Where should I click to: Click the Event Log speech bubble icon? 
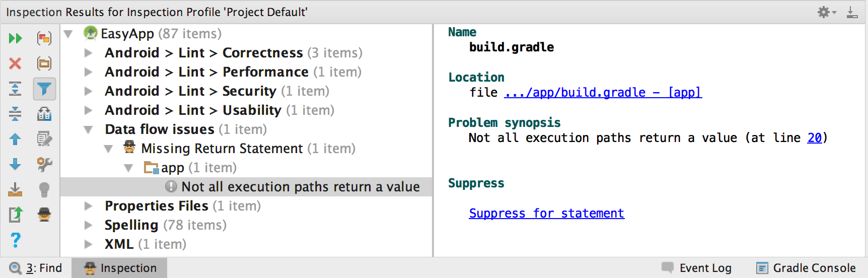668,267
